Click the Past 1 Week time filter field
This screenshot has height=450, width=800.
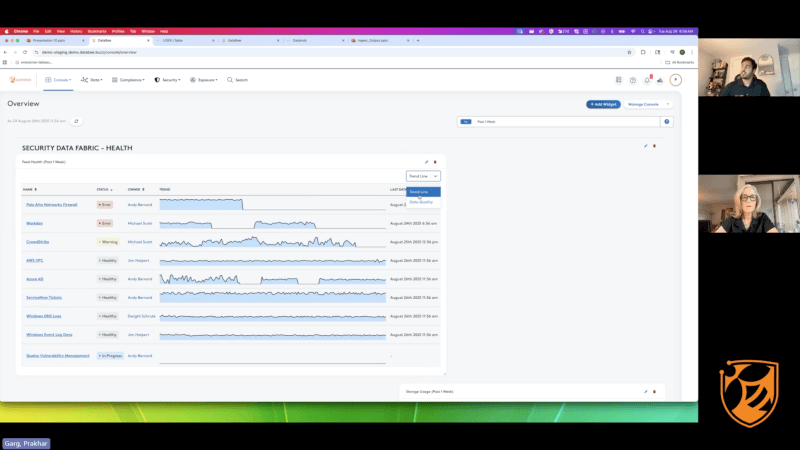(x=558, y=121)
